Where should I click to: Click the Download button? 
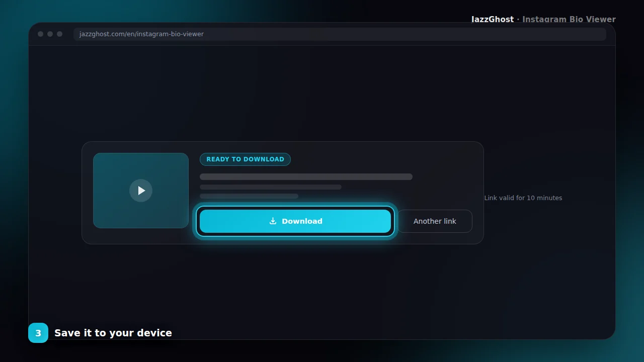point(295,221)
